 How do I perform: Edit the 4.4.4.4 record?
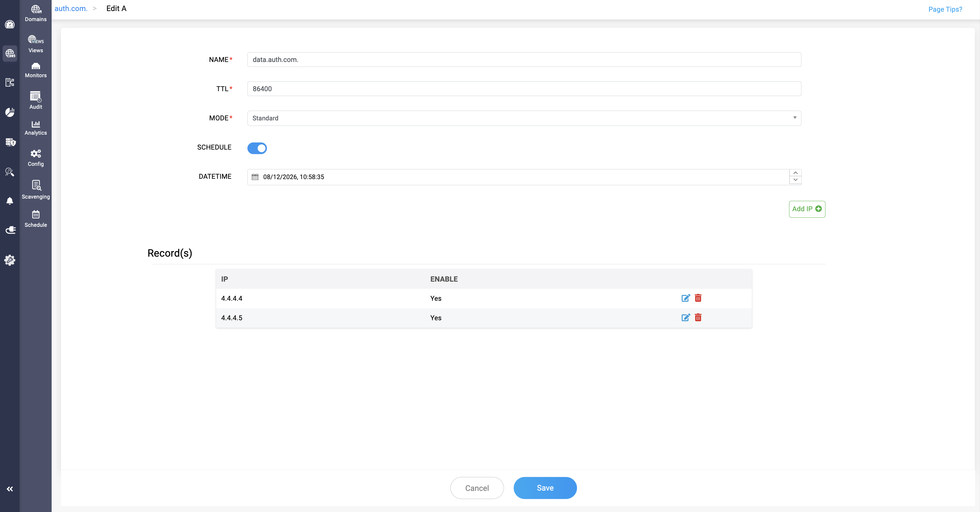685,298
